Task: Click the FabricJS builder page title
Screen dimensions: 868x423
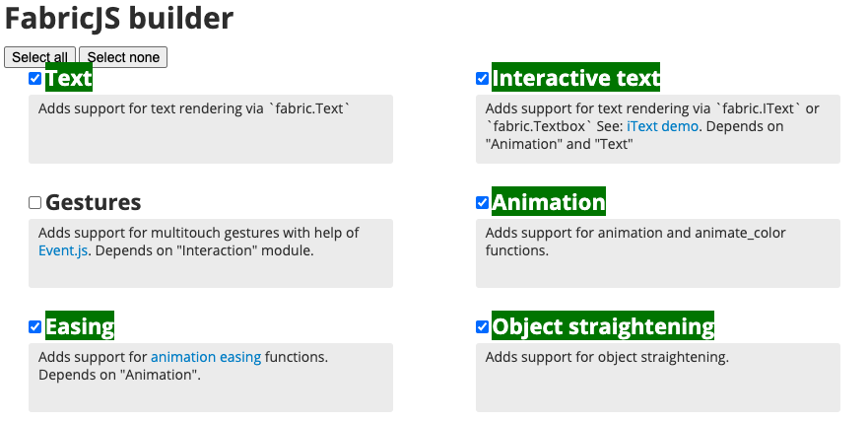Action: click(119, 18)
